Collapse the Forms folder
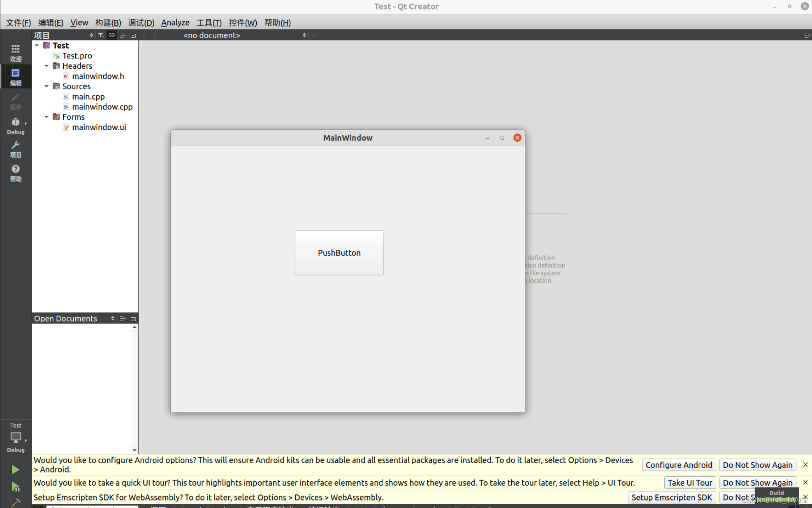 [46, 117]
